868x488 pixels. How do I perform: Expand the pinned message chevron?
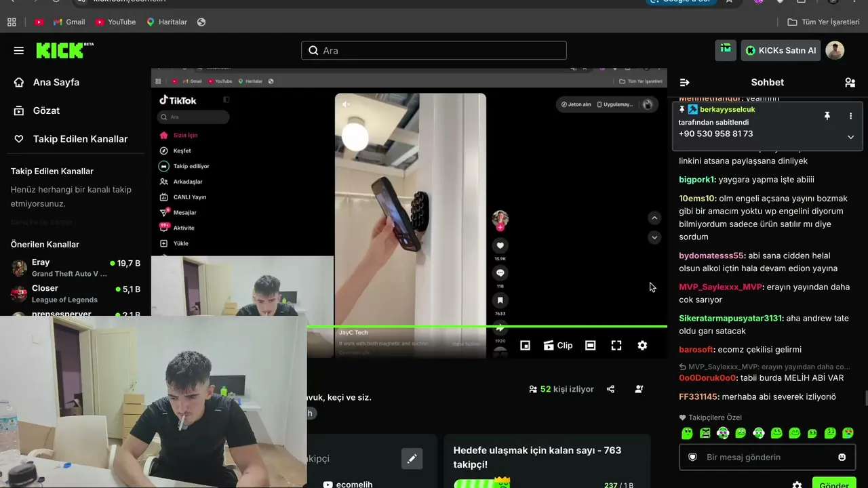(850, 137)
